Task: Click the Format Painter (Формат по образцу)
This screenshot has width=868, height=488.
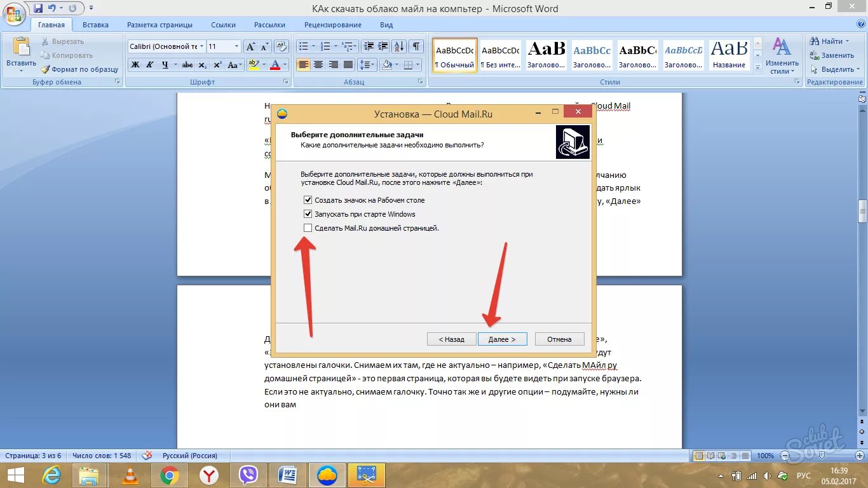Action: point(79,69)
